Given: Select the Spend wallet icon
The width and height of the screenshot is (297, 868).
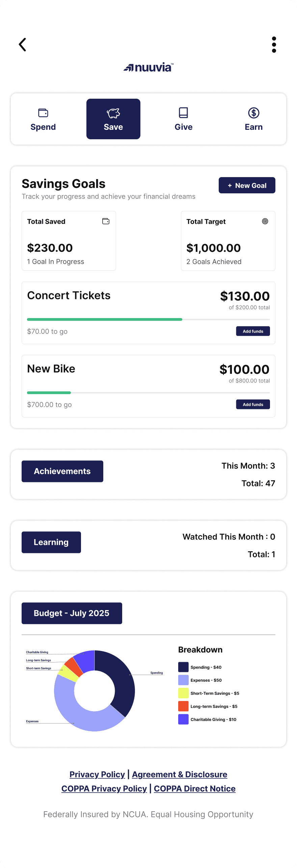Looking at the screenshot, I should pos(43,113).
